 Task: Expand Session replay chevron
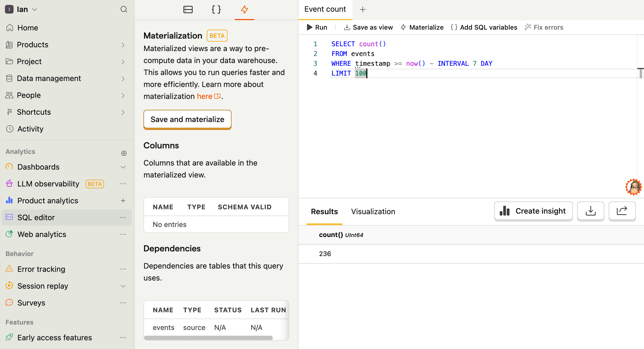[123, 286]
